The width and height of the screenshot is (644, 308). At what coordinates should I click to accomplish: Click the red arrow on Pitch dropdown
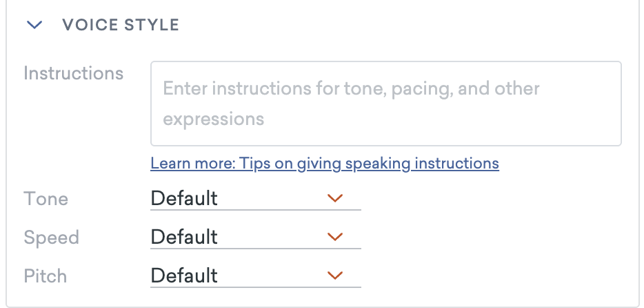[335, 276]
